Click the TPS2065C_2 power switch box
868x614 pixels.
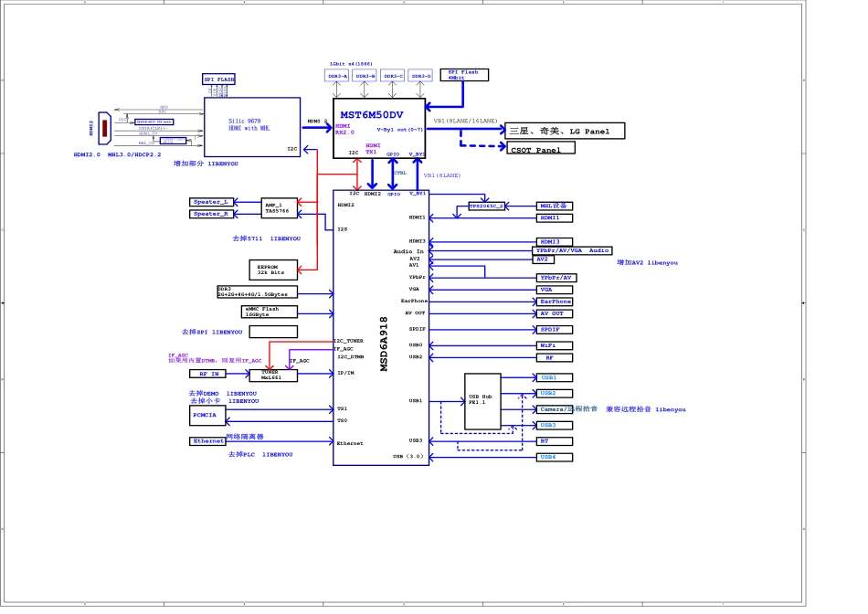coord(486,206)
